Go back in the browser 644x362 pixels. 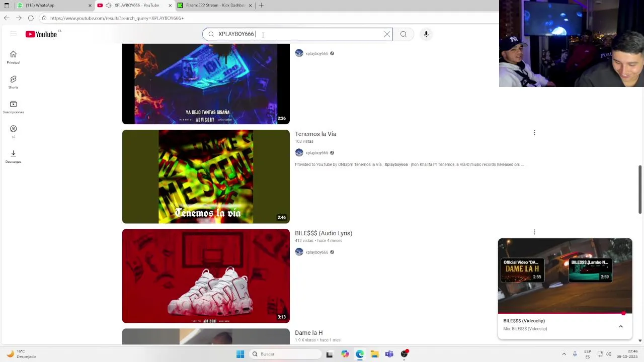pyautogui.click(x=7, y=18)
